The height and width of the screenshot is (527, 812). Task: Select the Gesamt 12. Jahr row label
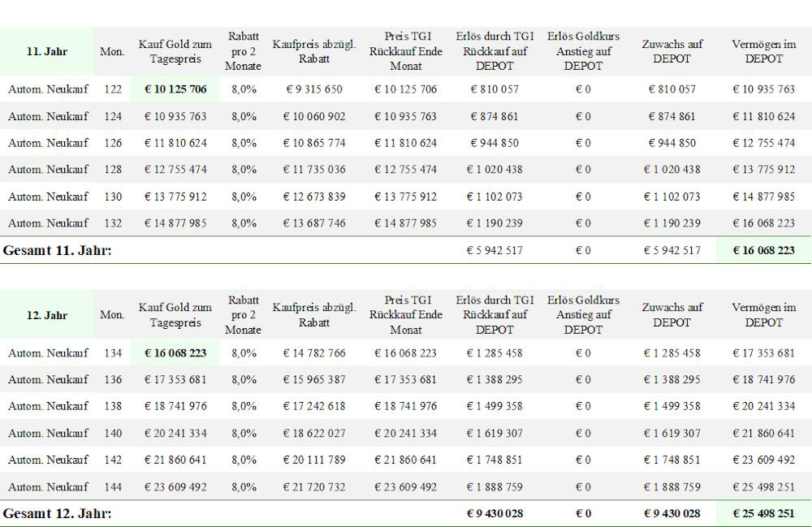(57, 513)
